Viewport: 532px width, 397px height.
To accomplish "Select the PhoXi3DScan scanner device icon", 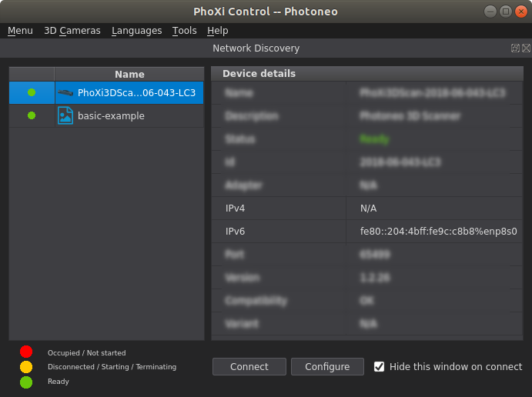I will tap(65, 92).
